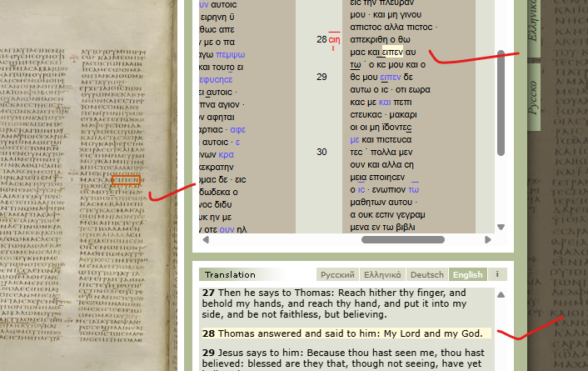Screen dimensions: 588x371
Task: Select the English translation tab
Action: click(467, 274)
